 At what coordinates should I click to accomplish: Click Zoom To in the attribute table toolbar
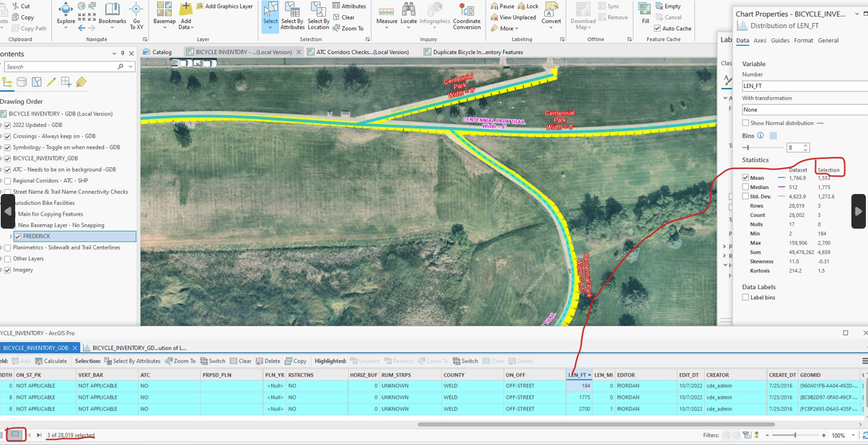tap(180, 361)
